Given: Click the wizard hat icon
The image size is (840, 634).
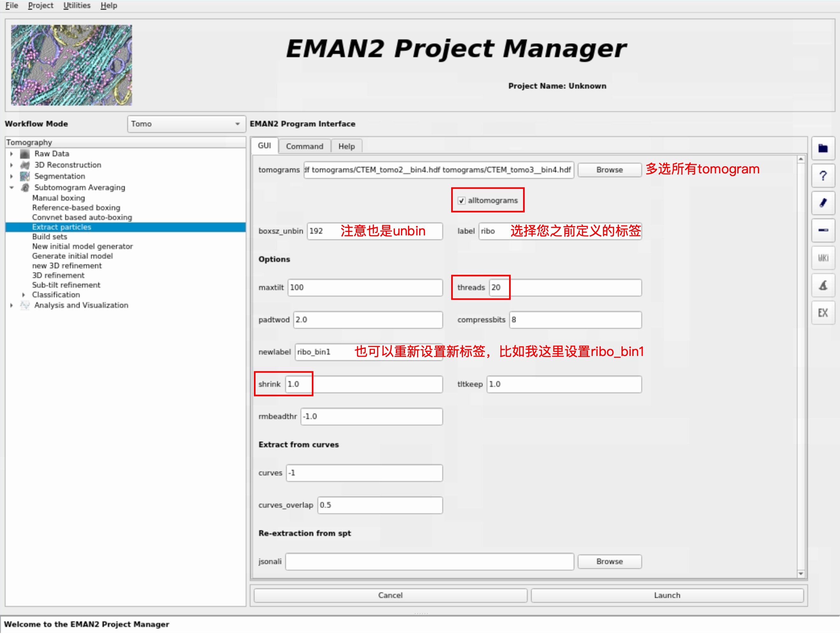Looking at the screenshot, I should 823,285.
